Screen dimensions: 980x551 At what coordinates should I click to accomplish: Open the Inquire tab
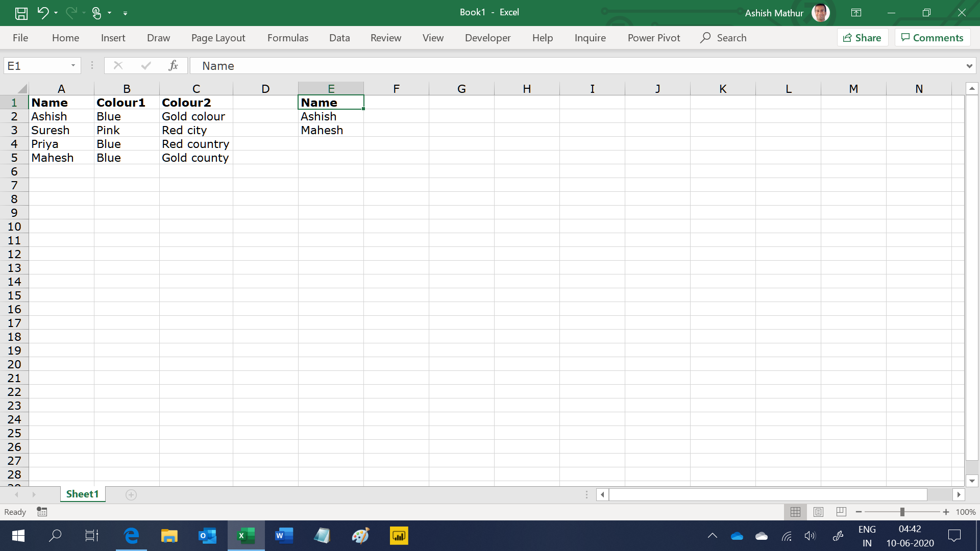pyautogui.click(x=590, y=38)
